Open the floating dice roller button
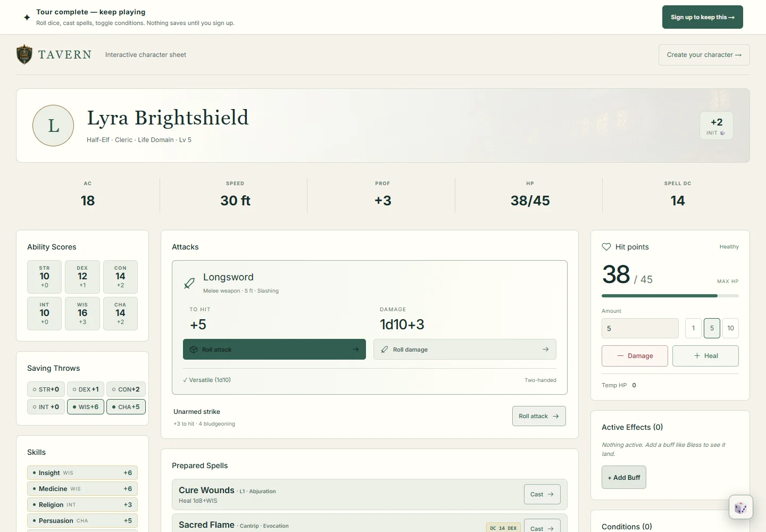Image resolution: width=766 pixels, height=532 pixels. pyautogui.click(x=740, y=508)
